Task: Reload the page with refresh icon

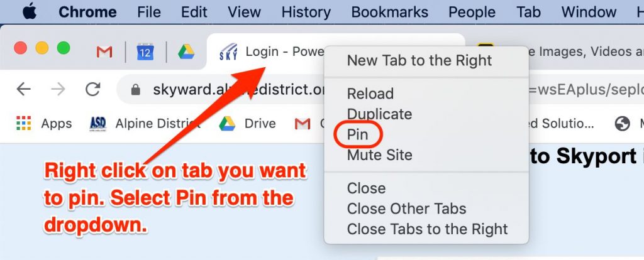Action: tap(93, 89)
